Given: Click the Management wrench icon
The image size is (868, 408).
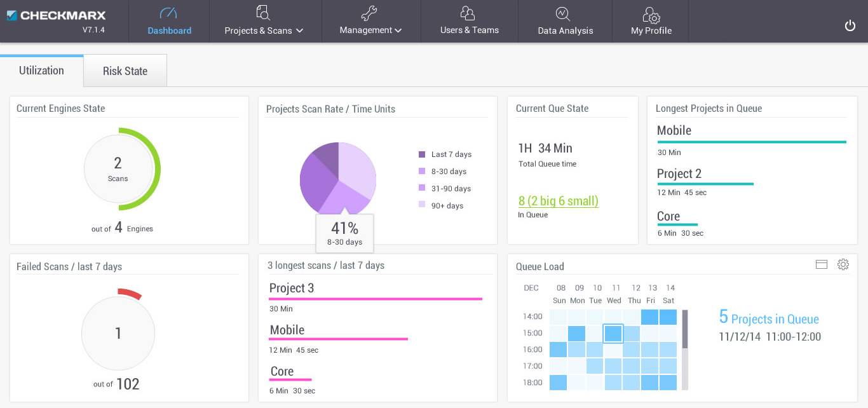Looking at the screenshot, I should (x=370, y=13).
